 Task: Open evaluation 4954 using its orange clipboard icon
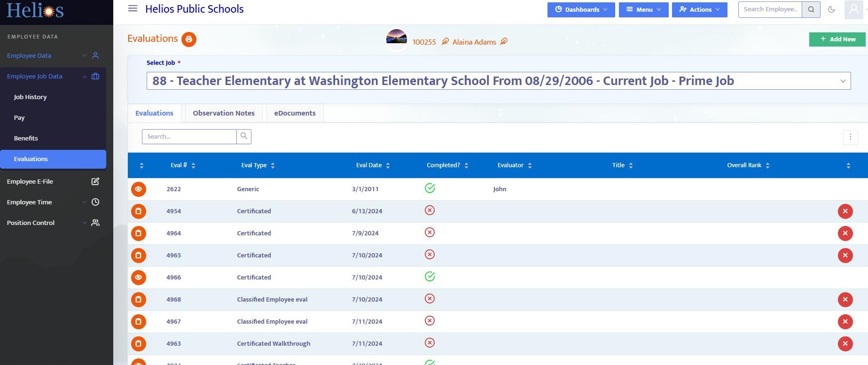click(x=139, y=211)
